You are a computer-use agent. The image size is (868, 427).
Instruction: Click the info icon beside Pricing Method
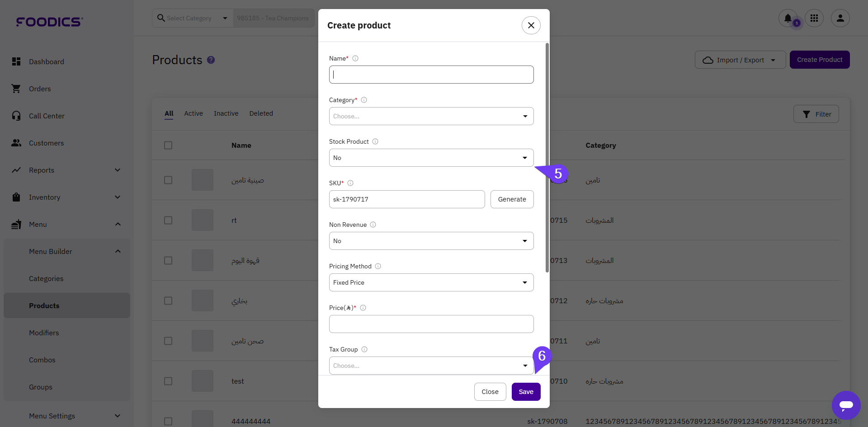point(378,266)
